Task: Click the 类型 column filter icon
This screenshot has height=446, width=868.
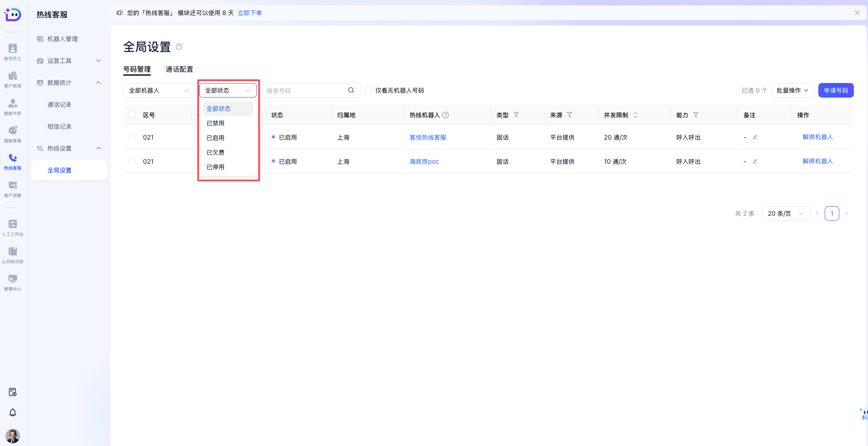Action: [516, 115]
